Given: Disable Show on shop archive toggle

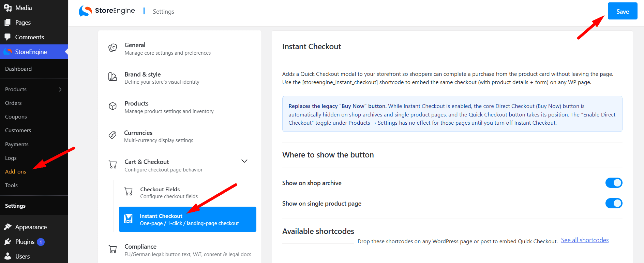Looking at the screenshot, I should click(614, 183).
